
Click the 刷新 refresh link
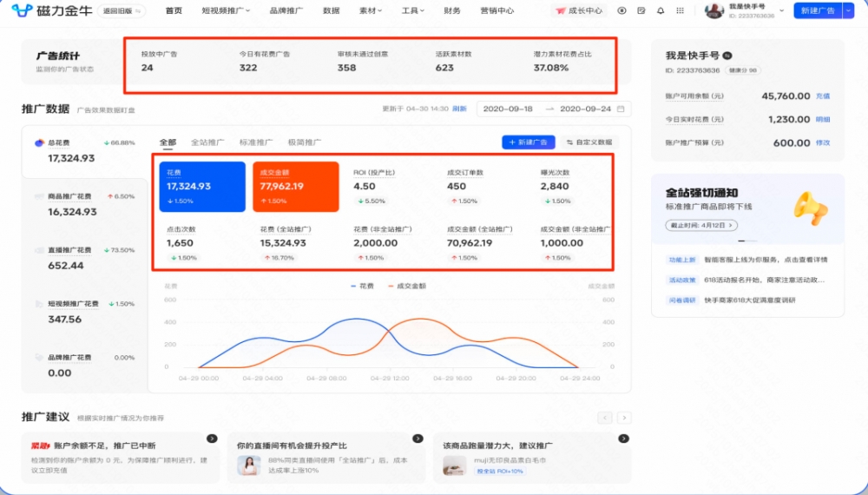tap(459, 109)
